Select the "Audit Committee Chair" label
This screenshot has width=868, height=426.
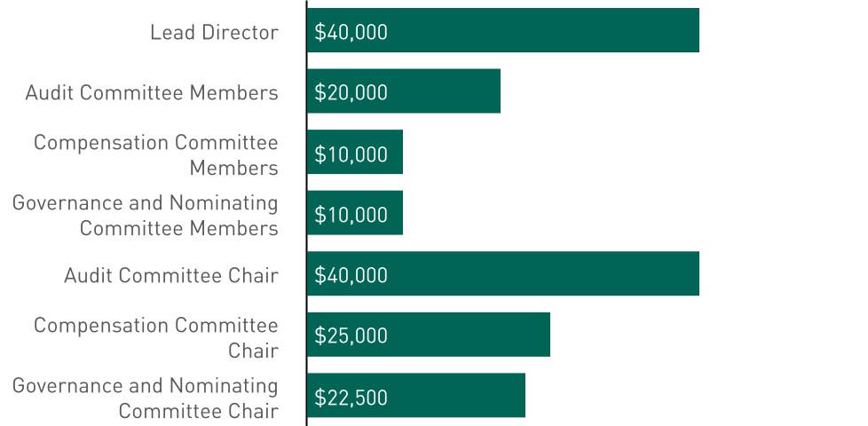[x=171, y=276]
